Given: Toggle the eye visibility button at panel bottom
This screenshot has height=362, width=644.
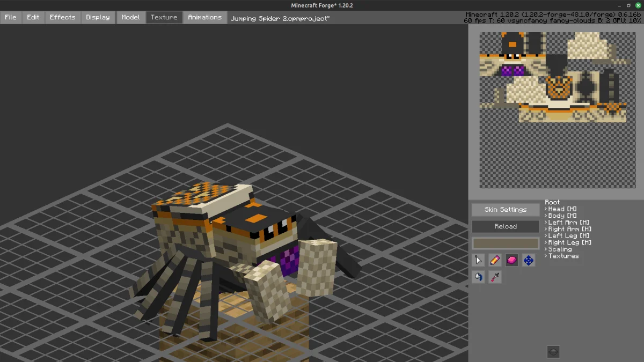Looking at the screenshot, I should pos(553,352).
